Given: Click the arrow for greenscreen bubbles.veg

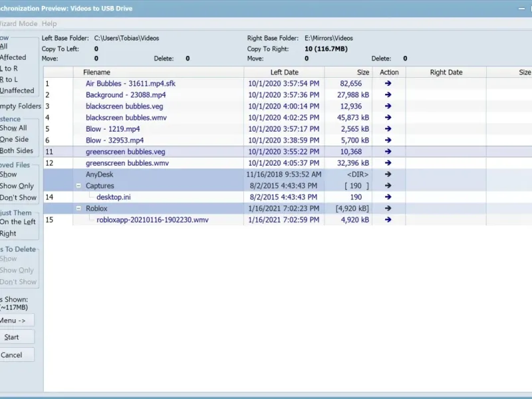Looking at the screenshot, I should point(388,152).
